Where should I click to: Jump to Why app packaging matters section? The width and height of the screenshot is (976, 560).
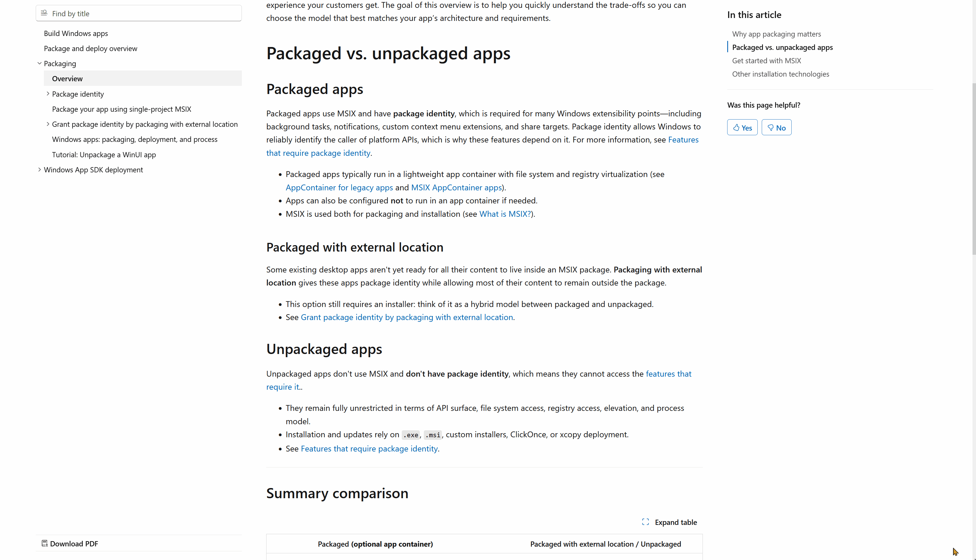tap(776, 34)
